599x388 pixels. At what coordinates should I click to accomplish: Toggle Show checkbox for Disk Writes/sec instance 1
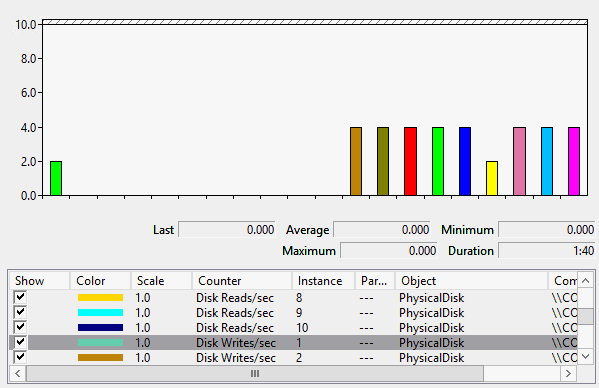point(20,342)
